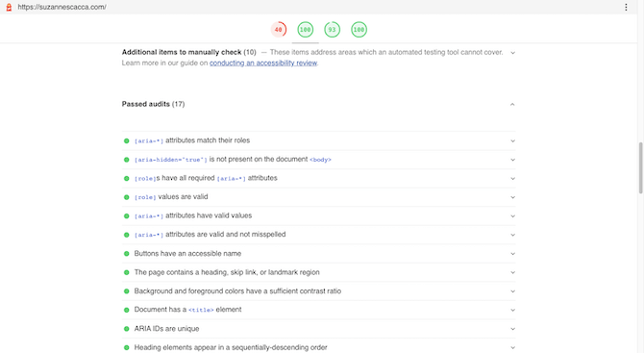Click 'ARIA IDs are unique' audit text
Image resolution: width=644 pixels, height=353 pixels.
(166, 329)
